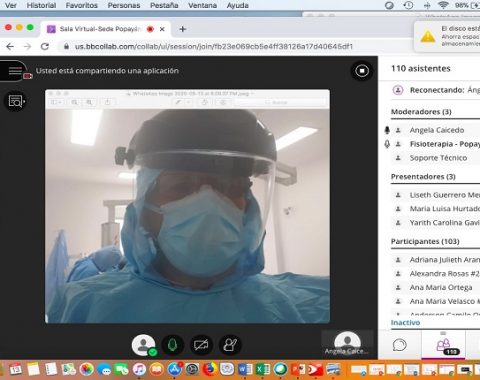Open Microsoft Word from the dock

245,369
